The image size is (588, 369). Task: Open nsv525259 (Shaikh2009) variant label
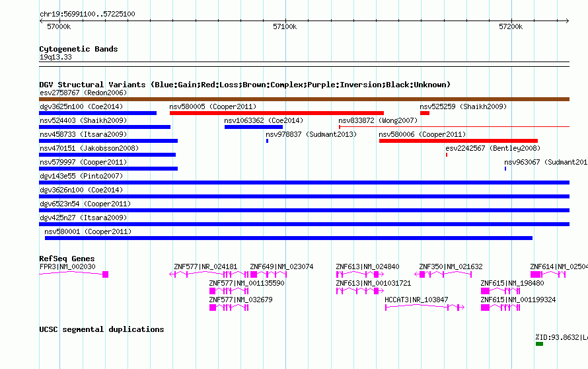coord(463,106)
